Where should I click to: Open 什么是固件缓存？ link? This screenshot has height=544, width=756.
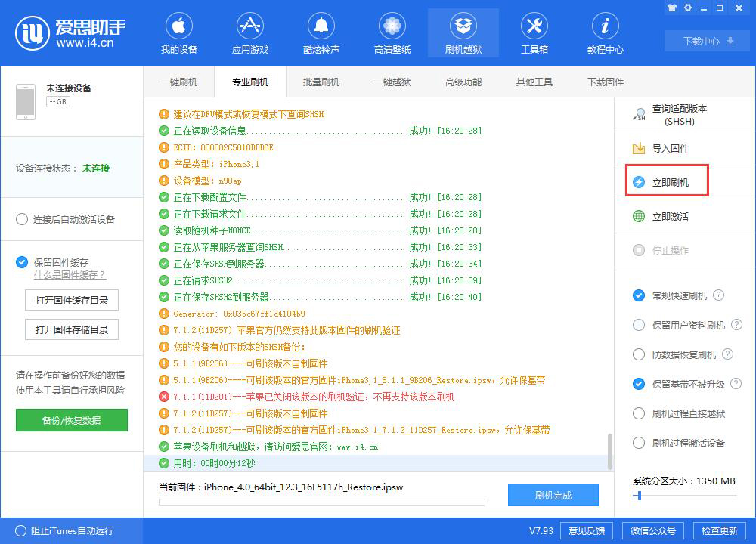click(70, 275)
